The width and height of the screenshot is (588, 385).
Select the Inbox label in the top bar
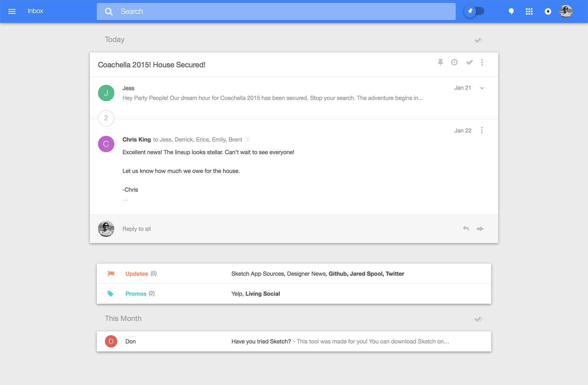click(x=35, y=11)
